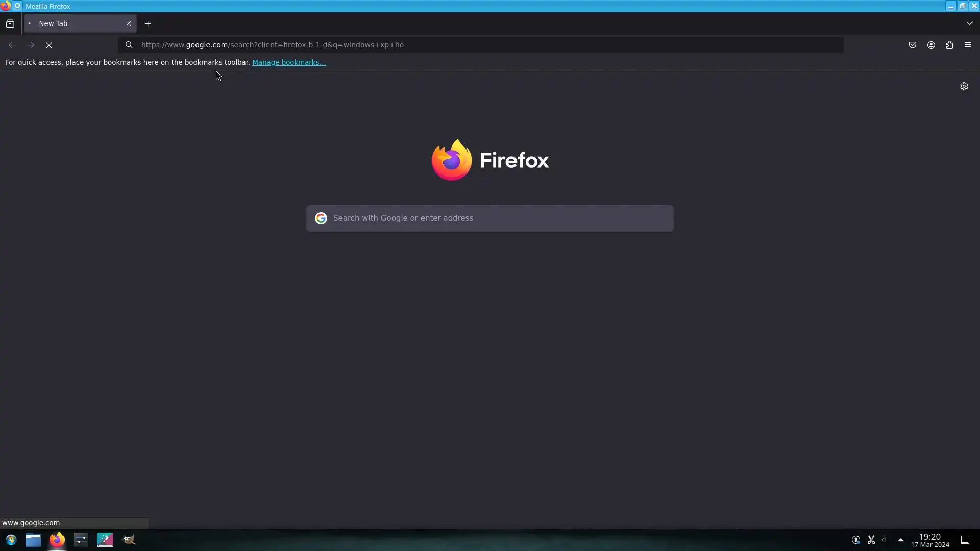The height and width of the screenshot is (551, 980).
Task: Open a new tab with plus button
Action: pos(148,24)
